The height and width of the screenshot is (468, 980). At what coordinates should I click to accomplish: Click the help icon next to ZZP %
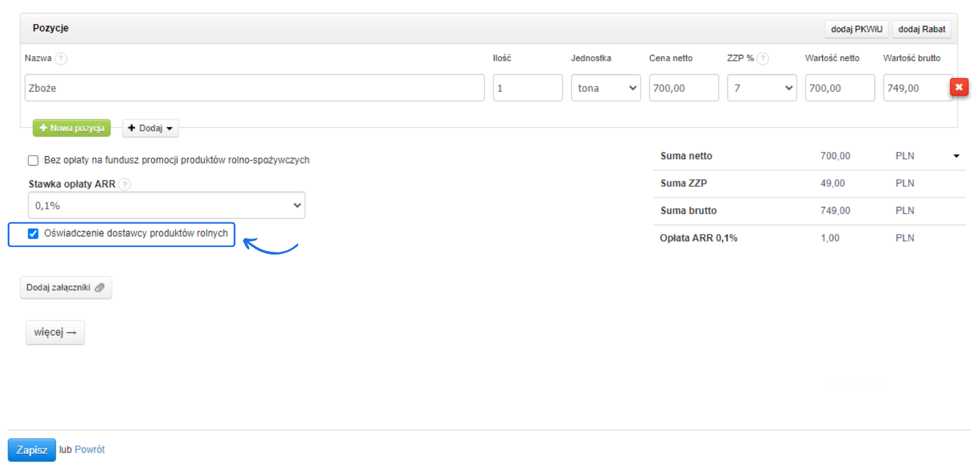[x=763, y=58]
